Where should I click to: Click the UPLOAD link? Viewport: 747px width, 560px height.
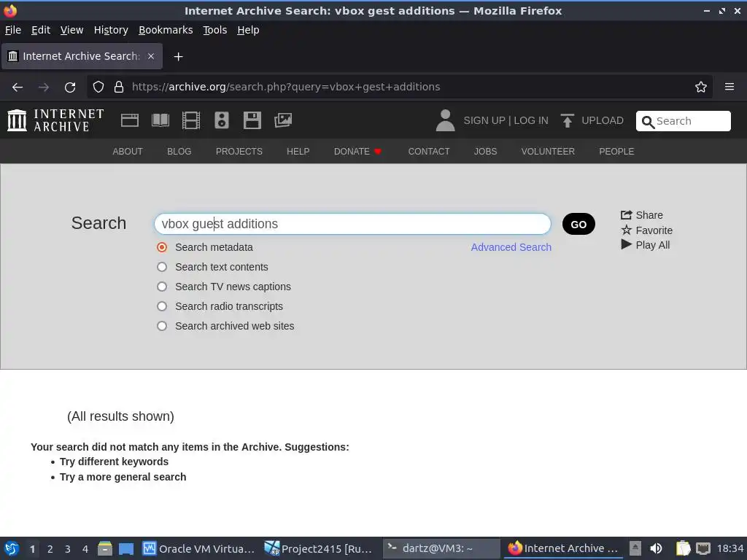pos(602,120)
